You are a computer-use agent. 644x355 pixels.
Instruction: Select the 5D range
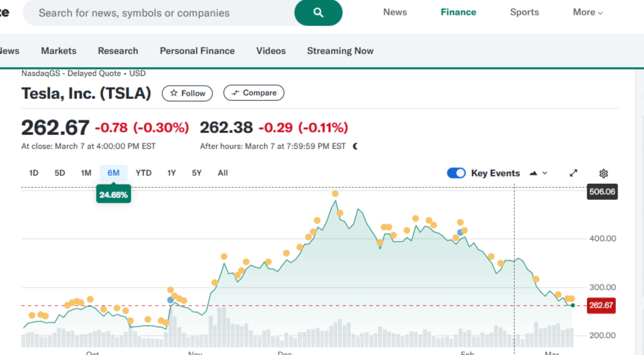(x=60, y=172)
